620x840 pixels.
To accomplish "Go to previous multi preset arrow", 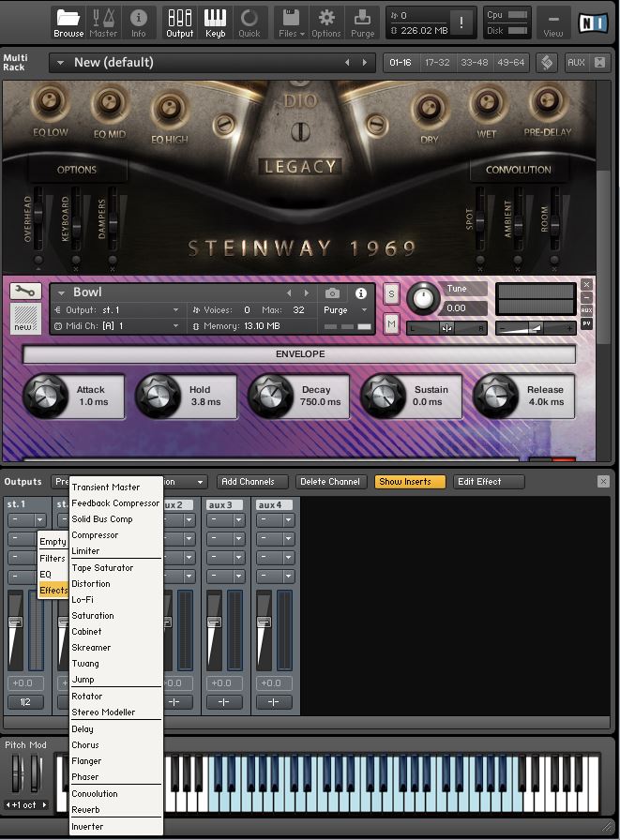I will click(347, 63).
